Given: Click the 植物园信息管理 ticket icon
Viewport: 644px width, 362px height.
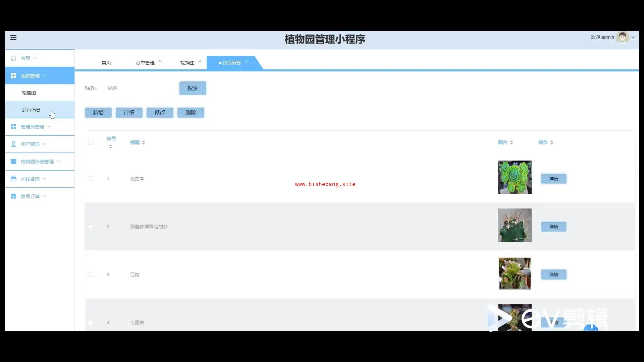Looking at the screenshot, I should (x=13, y=162).
